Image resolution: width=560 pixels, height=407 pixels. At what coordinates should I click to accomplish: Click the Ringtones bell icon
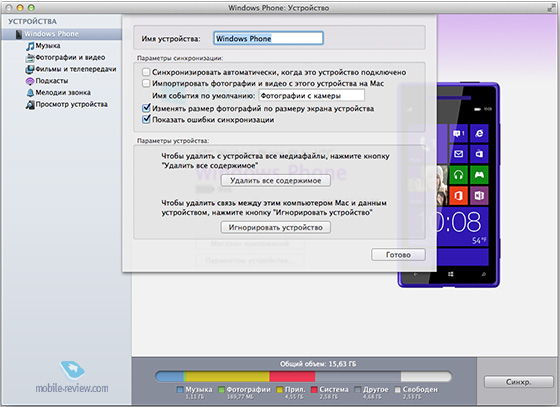tap(30, 93)
